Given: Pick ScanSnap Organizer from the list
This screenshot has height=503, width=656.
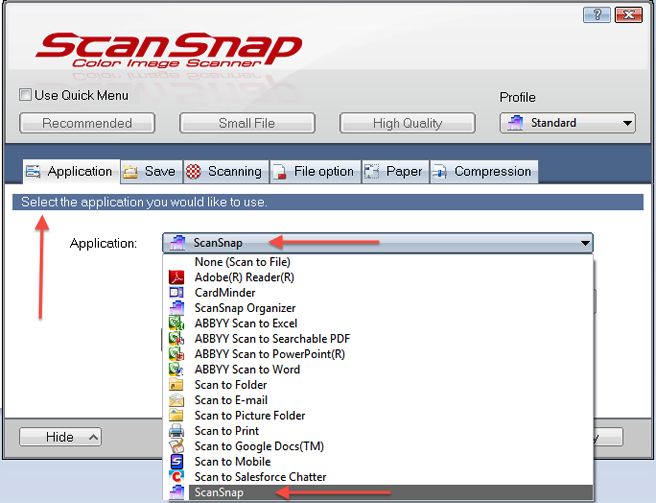Looking at the screenshot, I should pyautogui.click(x=378, y=308).
